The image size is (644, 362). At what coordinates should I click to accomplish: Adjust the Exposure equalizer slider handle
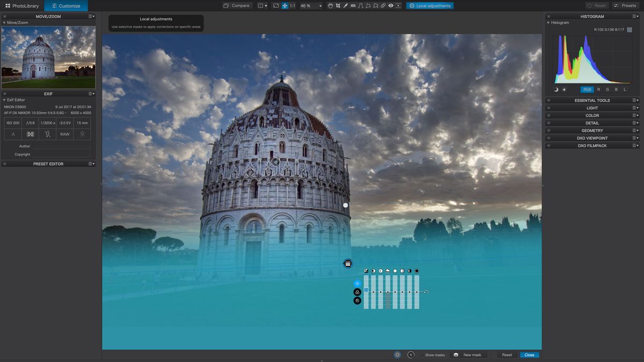coord(366,290)
